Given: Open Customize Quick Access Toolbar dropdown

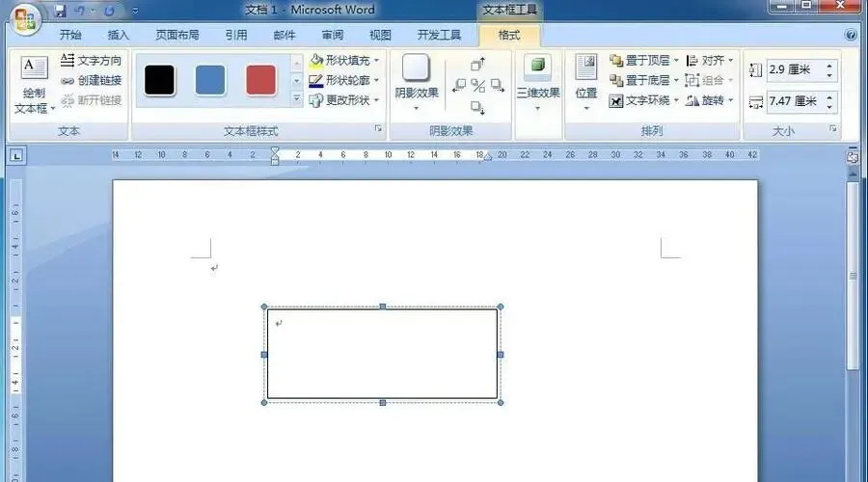Looking at the screenshot, I should click(136, 11).
